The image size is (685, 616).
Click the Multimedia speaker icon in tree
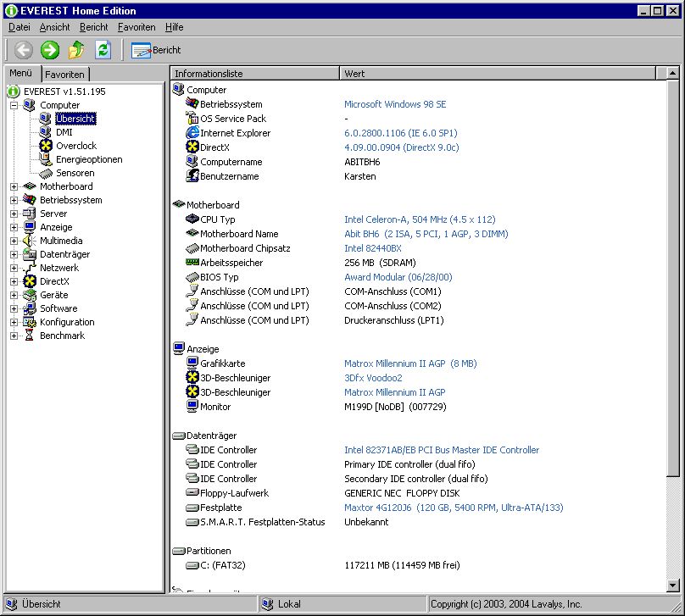(30, 241)
